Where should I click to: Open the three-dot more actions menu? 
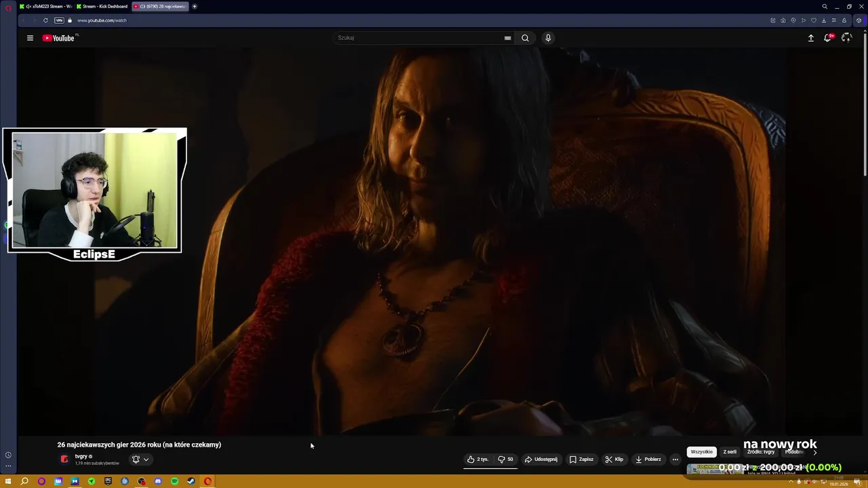coord(675,459)
